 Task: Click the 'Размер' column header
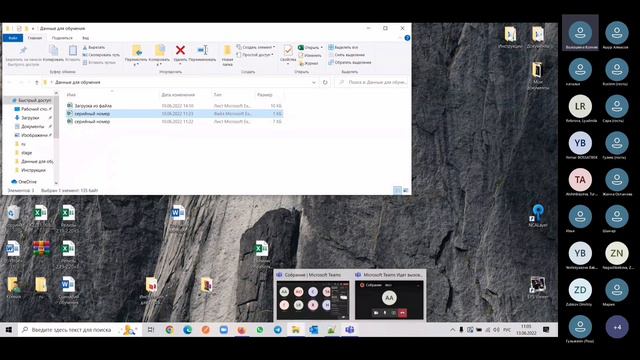pyautogui.click(x=265, y=95)
